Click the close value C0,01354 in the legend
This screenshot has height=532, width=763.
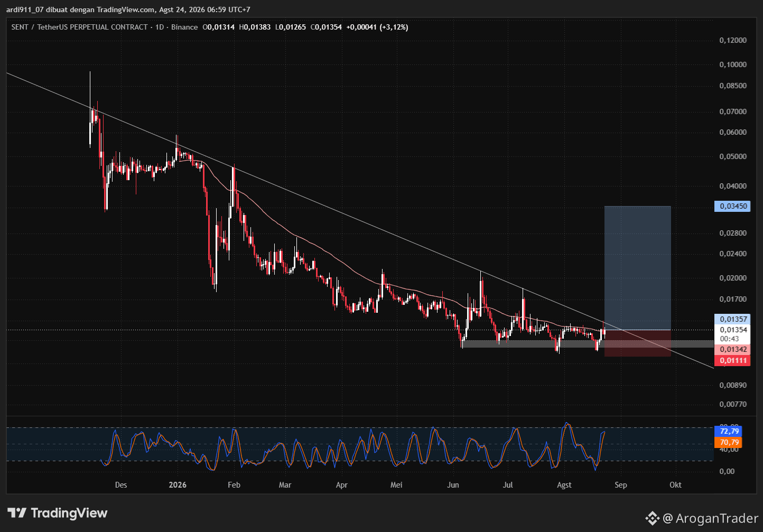[326, 27]
